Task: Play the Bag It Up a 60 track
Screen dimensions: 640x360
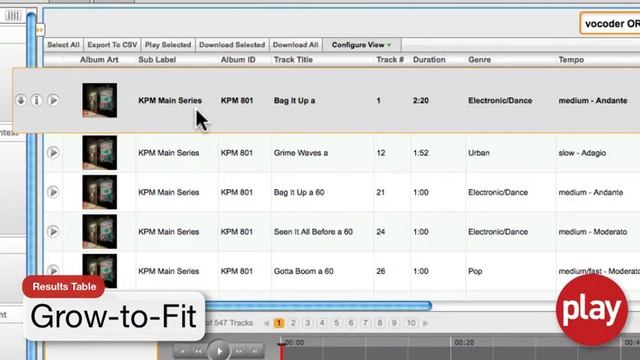Action: coord(53,192)
